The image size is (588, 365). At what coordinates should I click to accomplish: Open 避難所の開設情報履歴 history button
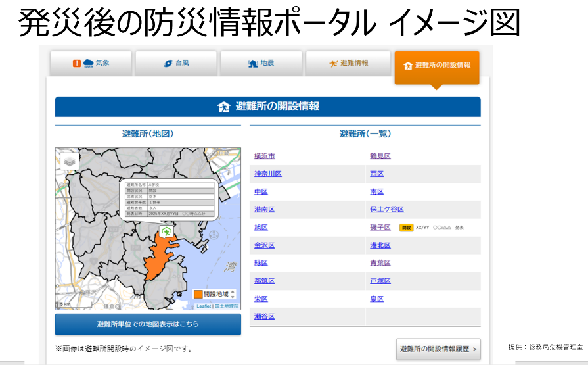pos(438,348)
